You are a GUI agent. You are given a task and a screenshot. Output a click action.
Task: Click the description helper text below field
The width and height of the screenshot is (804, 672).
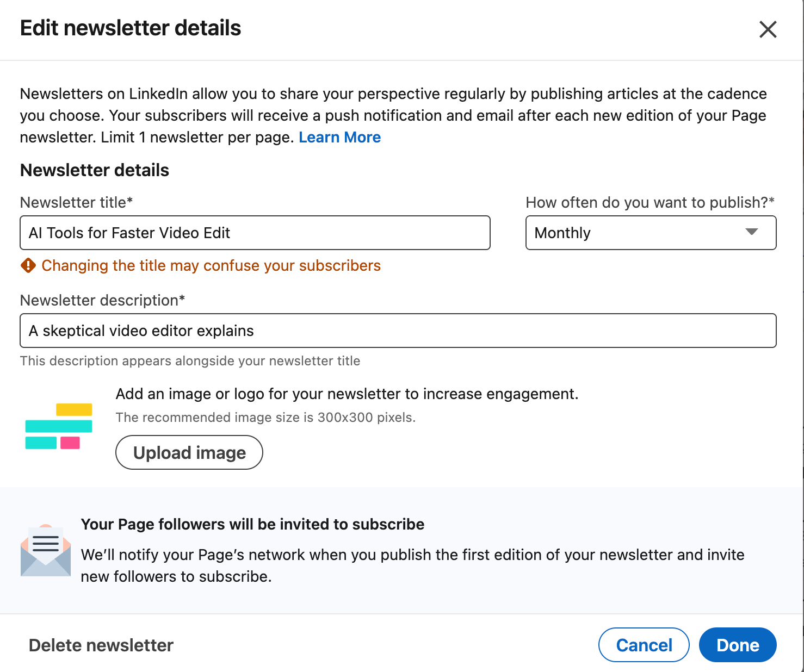point(190,361)
